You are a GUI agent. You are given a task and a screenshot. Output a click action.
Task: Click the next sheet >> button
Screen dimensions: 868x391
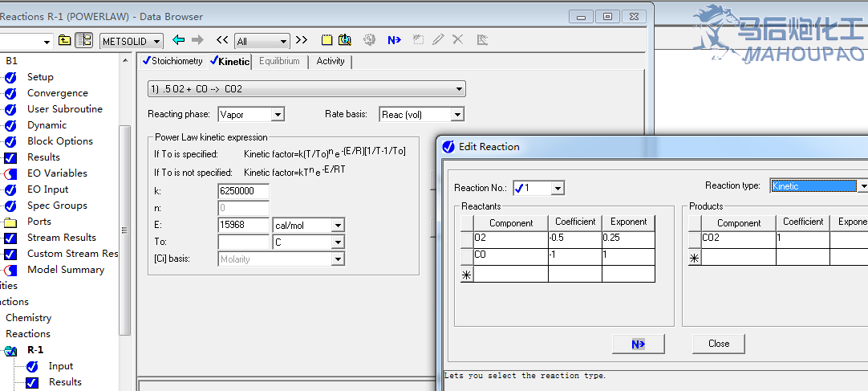[x=301, y=40]
